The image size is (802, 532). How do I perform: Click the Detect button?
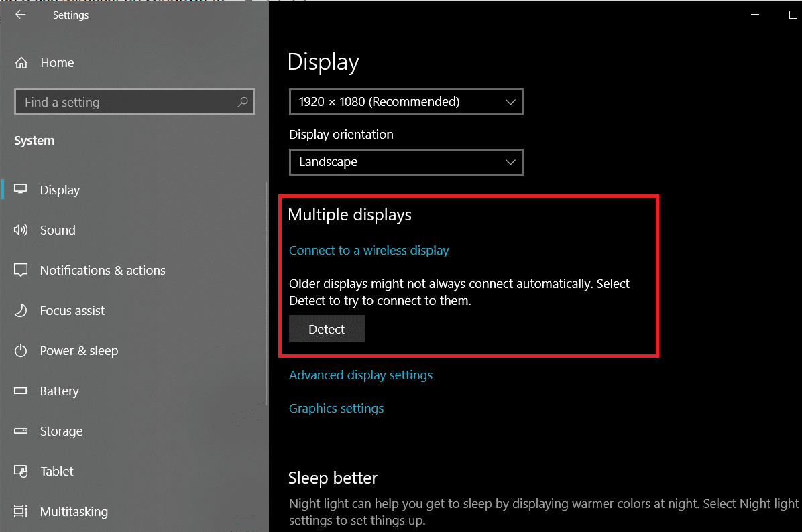point(327,328)
